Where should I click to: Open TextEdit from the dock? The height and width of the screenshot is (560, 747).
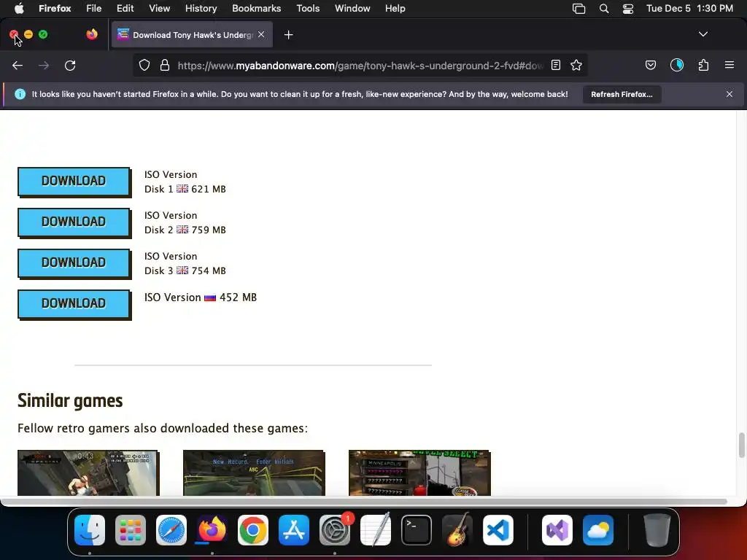(376, 530)
